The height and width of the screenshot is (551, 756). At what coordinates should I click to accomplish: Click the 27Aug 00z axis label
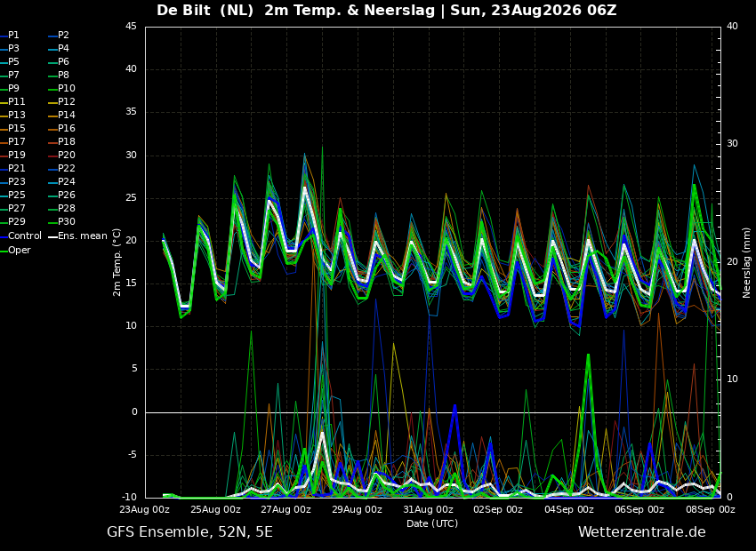coord(286,509)
